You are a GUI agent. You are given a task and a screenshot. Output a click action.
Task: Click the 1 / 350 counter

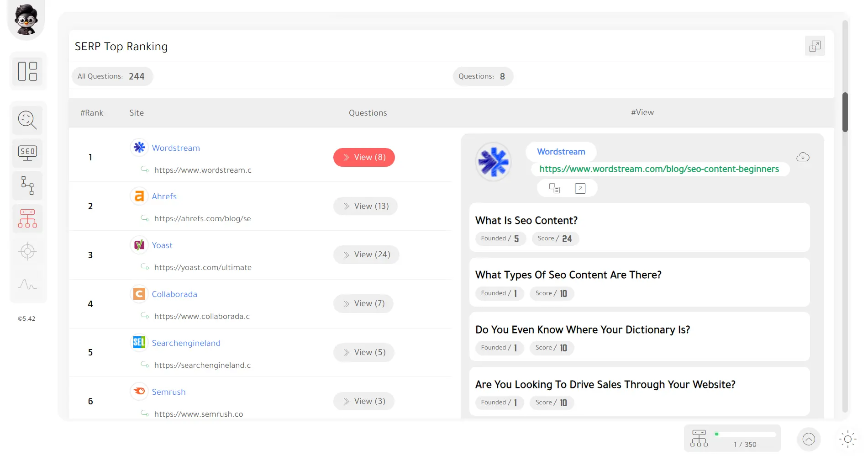[x=745, y=445]
